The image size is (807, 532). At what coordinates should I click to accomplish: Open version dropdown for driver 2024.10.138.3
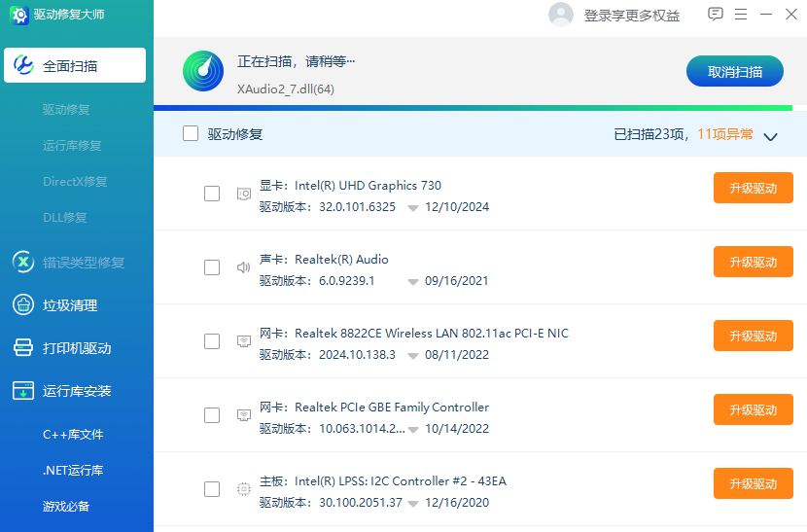413,356
